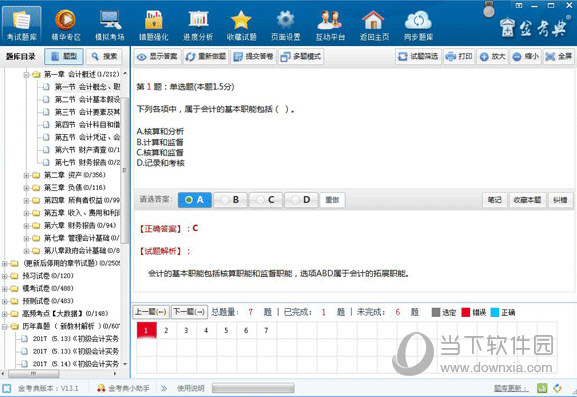This screenshot has height=397, width=577.
Task: Click the green chart icon in status bar
Action: click(542, 388)
